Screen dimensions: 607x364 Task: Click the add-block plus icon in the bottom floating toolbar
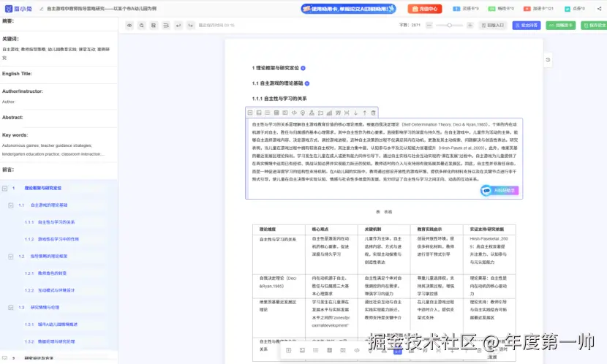(x=288, y=350)
